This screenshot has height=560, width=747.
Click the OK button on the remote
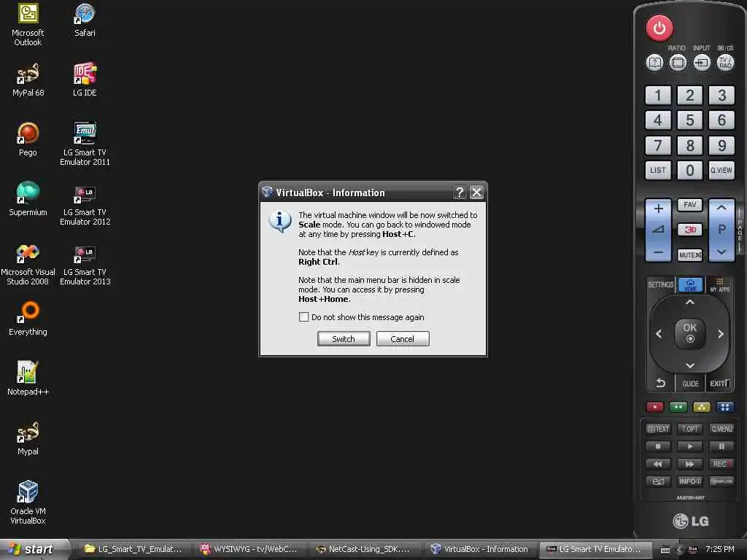(x=689, y=332)
